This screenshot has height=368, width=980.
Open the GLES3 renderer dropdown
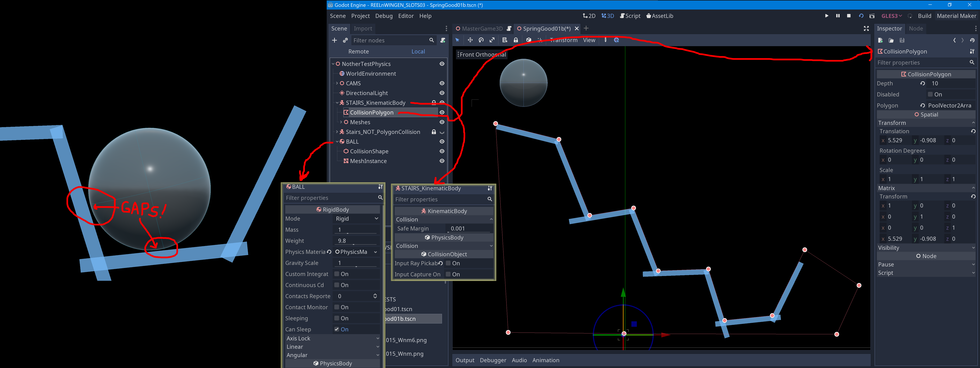tap(891, 16)
